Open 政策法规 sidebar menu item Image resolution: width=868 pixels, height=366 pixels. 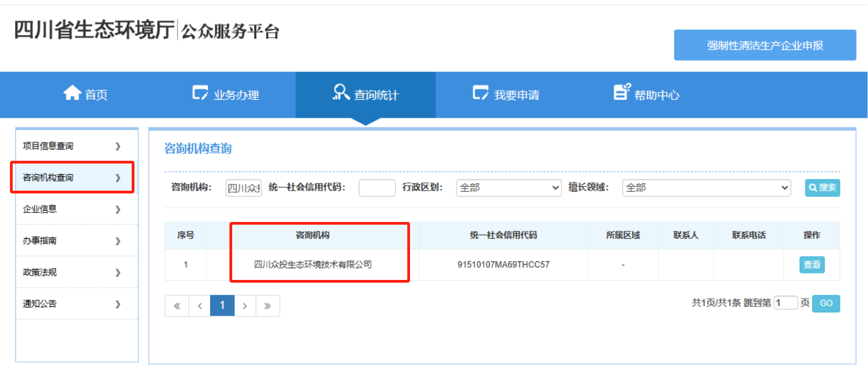(72, 272)
